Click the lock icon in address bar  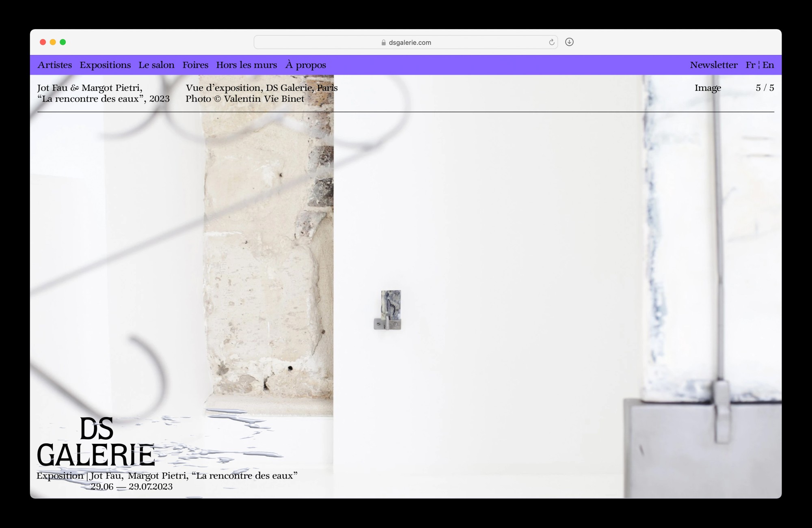tap(383, 43)
